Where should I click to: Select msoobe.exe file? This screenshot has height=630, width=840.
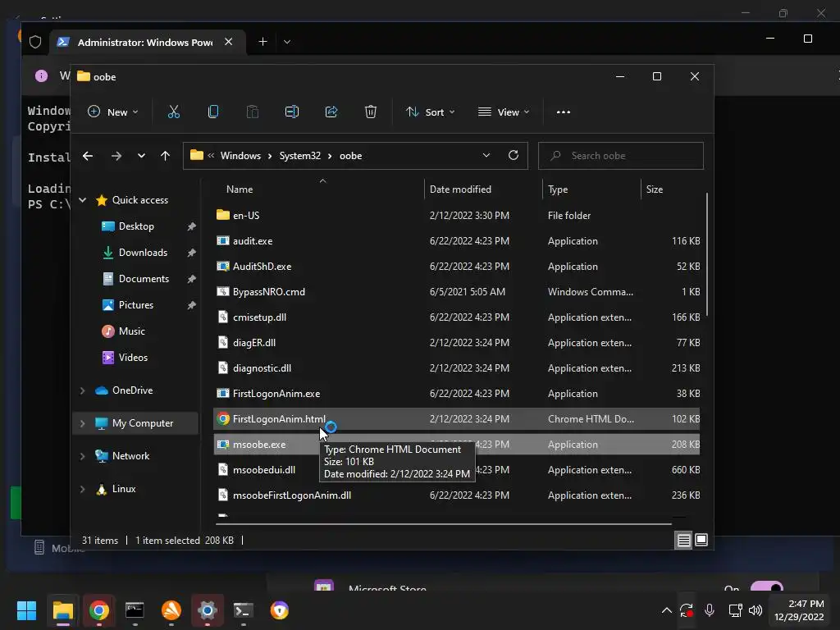point(456,445)
